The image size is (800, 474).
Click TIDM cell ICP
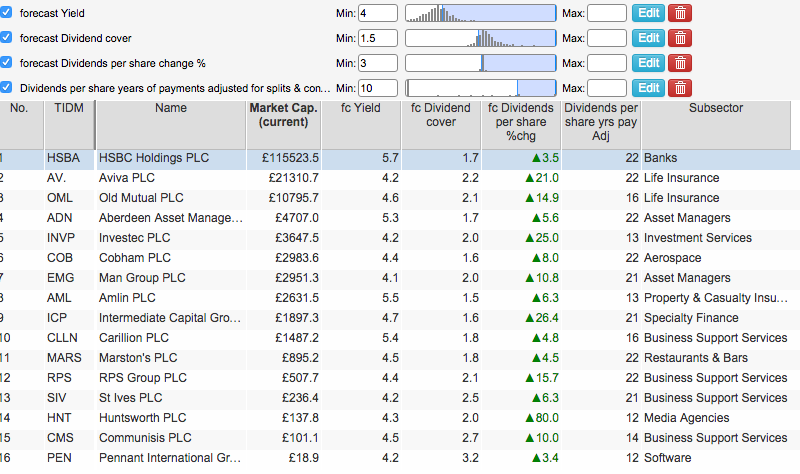point(69,318)
